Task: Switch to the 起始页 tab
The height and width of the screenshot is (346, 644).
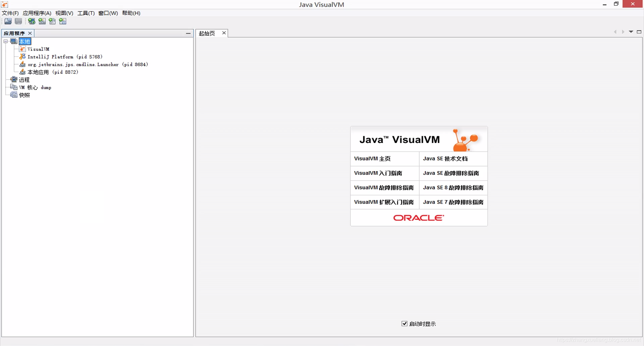Action: click(x=207, y=33)
